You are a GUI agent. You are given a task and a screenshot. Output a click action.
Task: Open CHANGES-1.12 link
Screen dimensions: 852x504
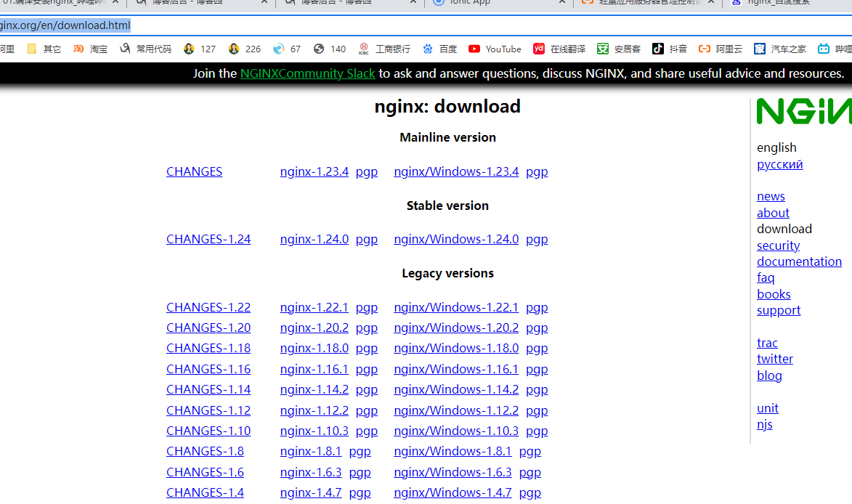[x=208, y=410]
